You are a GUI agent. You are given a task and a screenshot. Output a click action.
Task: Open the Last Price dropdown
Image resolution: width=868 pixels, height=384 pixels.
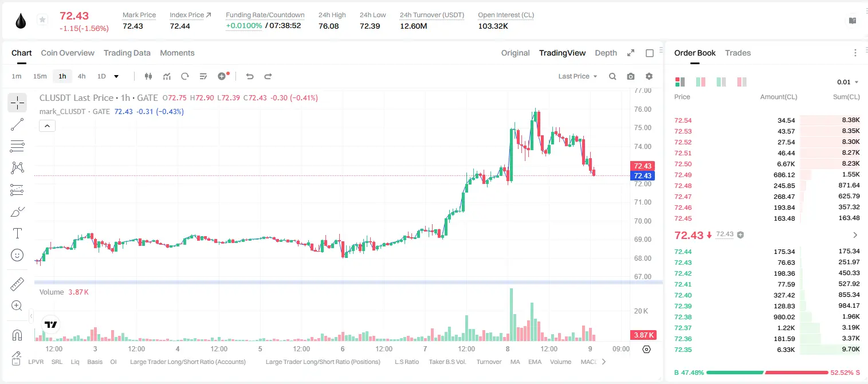(x=578, y=76)
